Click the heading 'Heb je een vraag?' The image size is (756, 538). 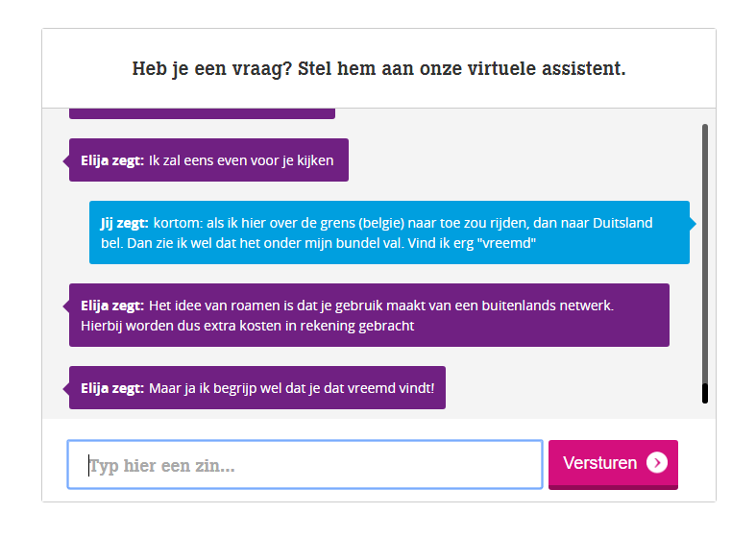(x=378, y=68)
